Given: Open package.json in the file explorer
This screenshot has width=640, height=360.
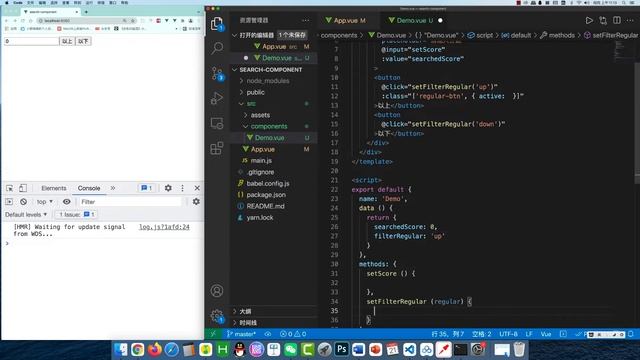Looking at the screenshot, I should (266, 195).
